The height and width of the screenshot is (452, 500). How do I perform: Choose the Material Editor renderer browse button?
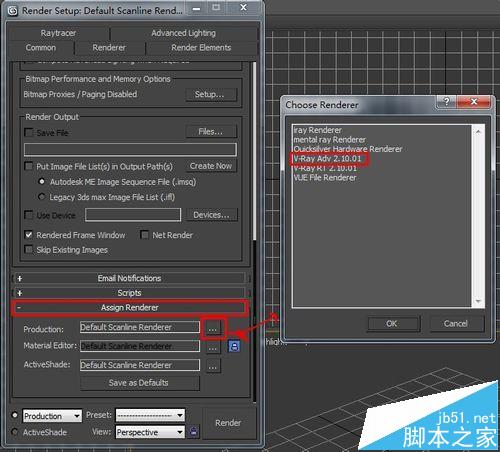pyautogui.click(x=213, y=348)
